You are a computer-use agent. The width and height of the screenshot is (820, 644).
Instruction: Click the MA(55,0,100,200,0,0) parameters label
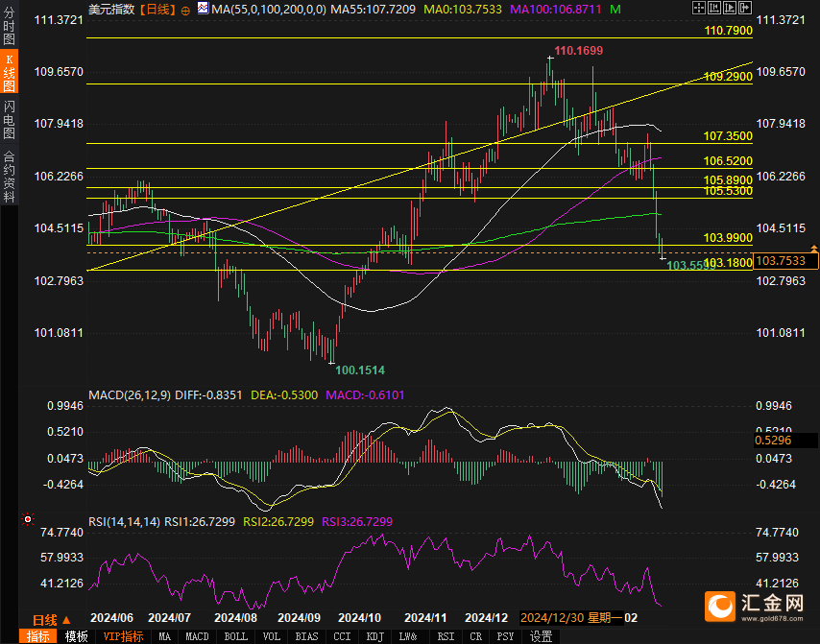coord(269,10)
